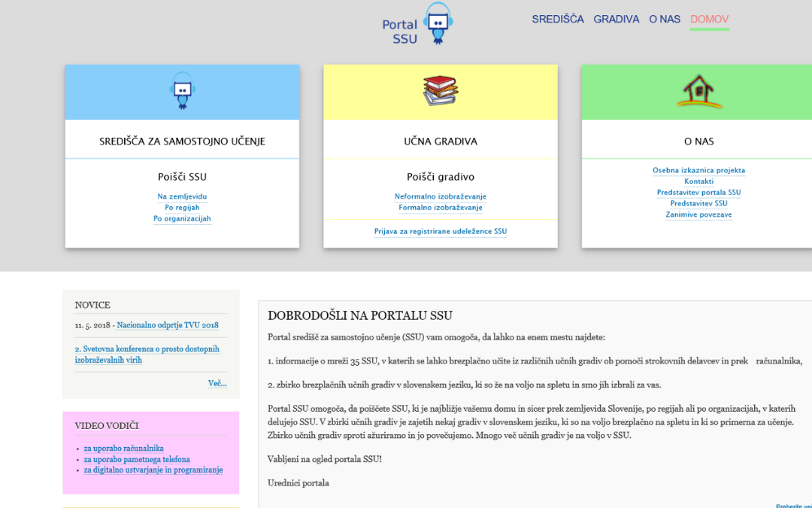Open Formalno izobraževanje materials
The image size is (812, 508).
point(441,208)
